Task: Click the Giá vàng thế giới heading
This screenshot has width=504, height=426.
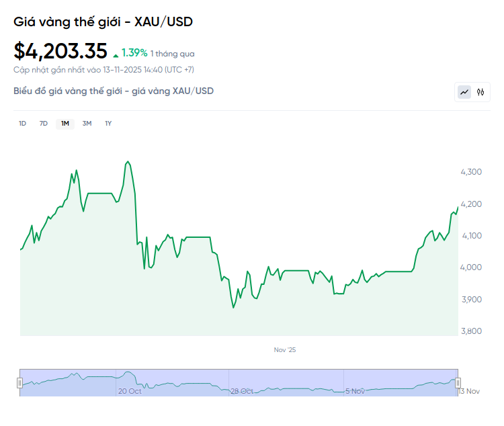Action: 103,22
